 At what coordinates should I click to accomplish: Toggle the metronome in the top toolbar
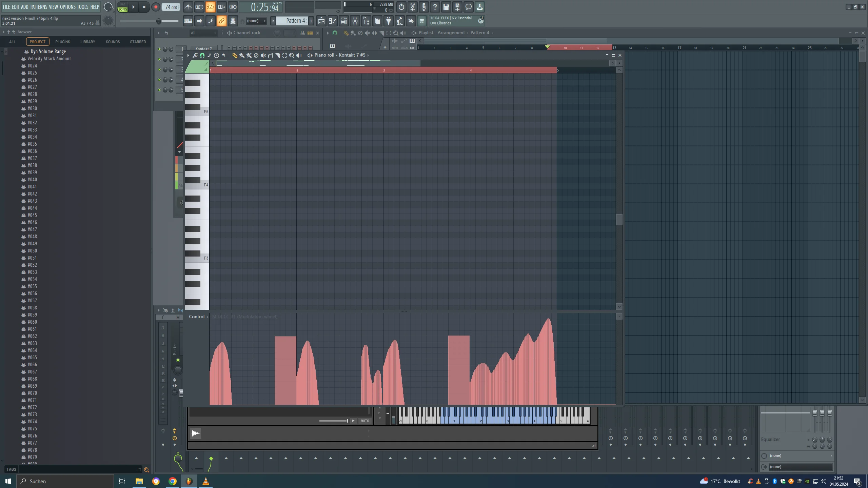188,7
